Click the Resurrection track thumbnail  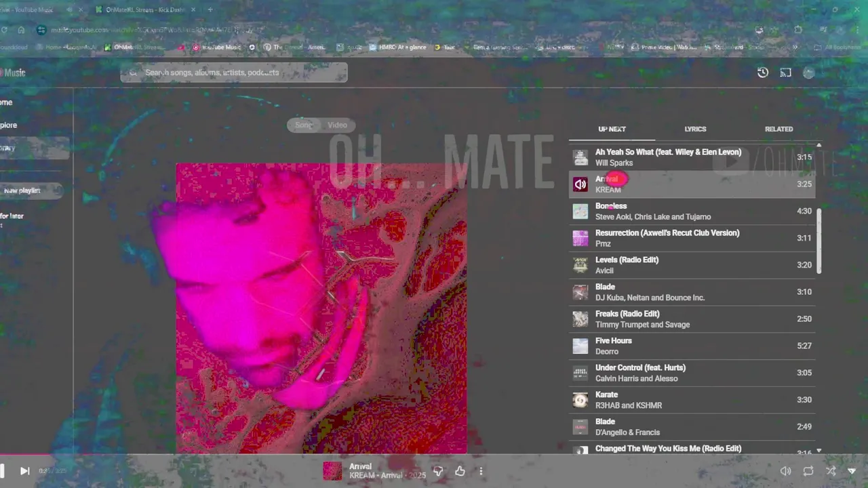pos(580,238)
